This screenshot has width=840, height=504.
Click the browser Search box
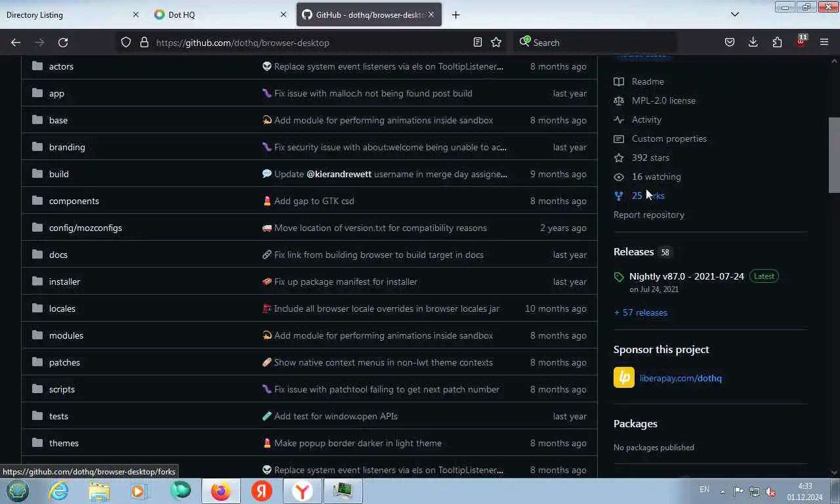[594, 43]
